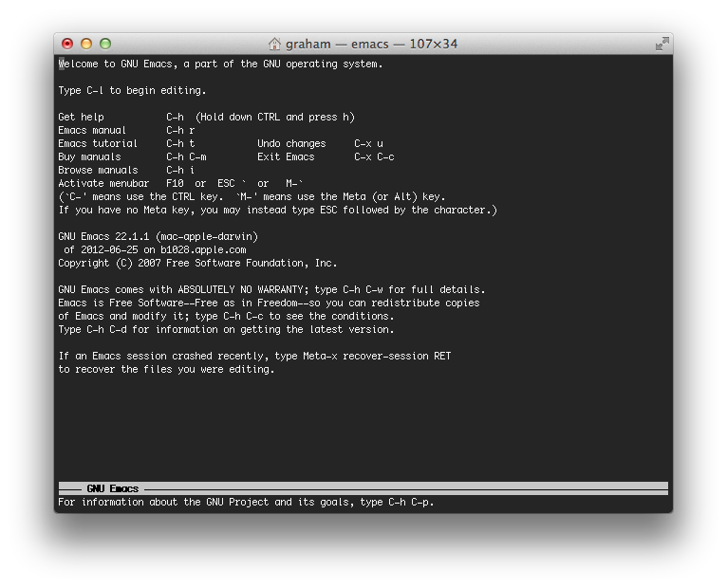
Task: Click the window title 'graham — emacs — 107×34'
Action: pyautogui.click(x=371, y=44)
